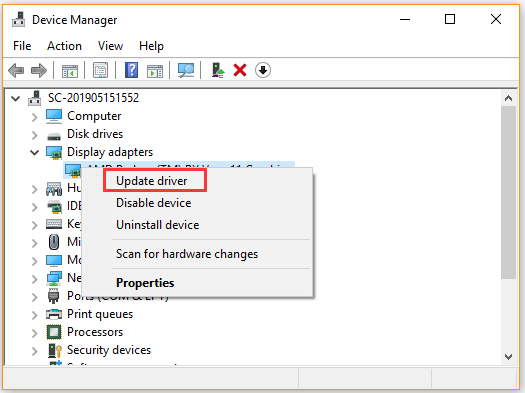Click the Device Manager title bar icon
This screenshot has height=393, width=525.
pyautogui.click(x=18, y=20)
